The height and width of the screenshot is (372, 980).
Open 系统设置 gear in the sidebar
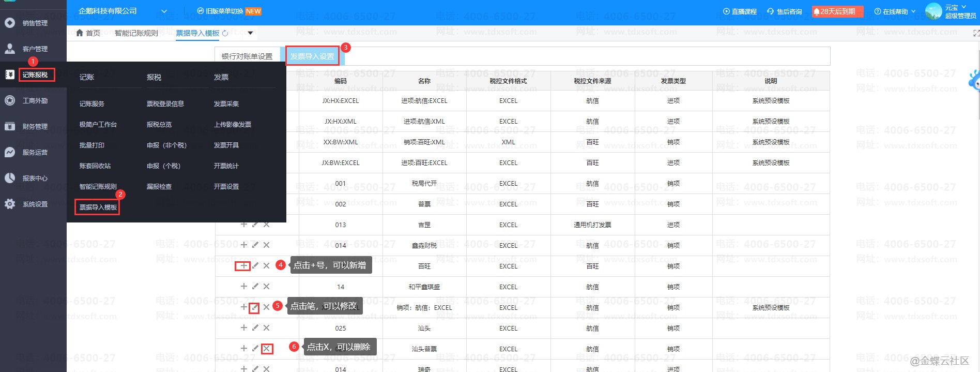(x=34, y=204)
